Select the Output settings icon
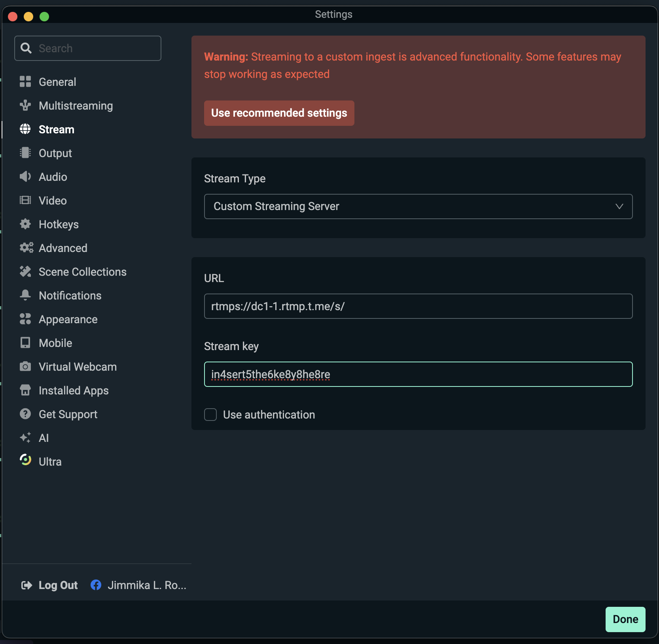Screen dimensions: 659x644 click(x=25, y=153)
